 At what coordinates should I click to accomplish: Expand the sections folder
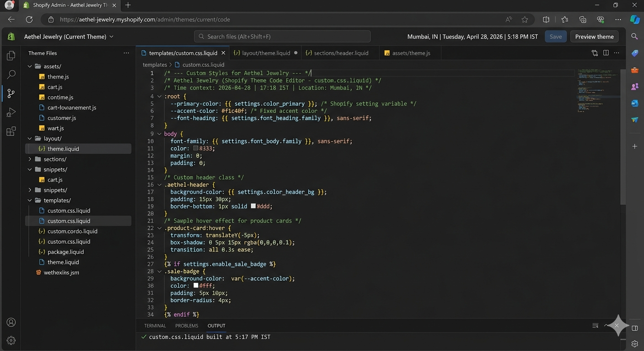[30, 159]
